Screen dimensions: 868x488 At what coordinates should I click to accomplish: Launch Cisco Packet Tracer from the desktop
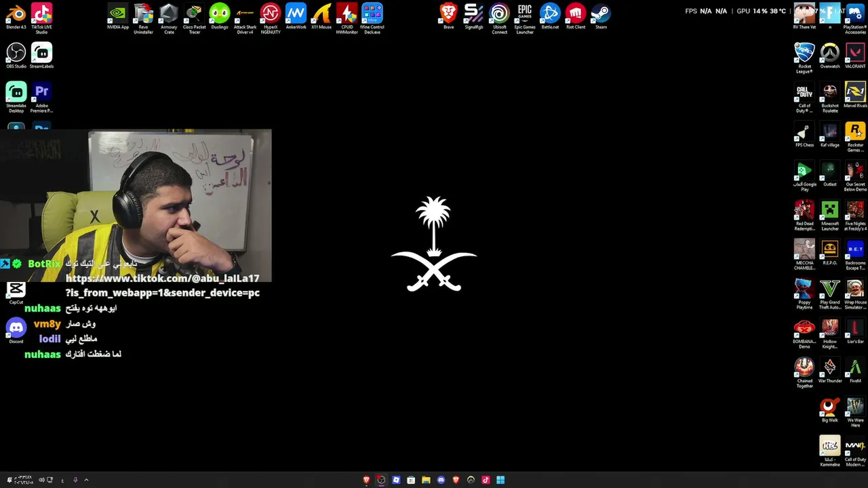point(194,19)
